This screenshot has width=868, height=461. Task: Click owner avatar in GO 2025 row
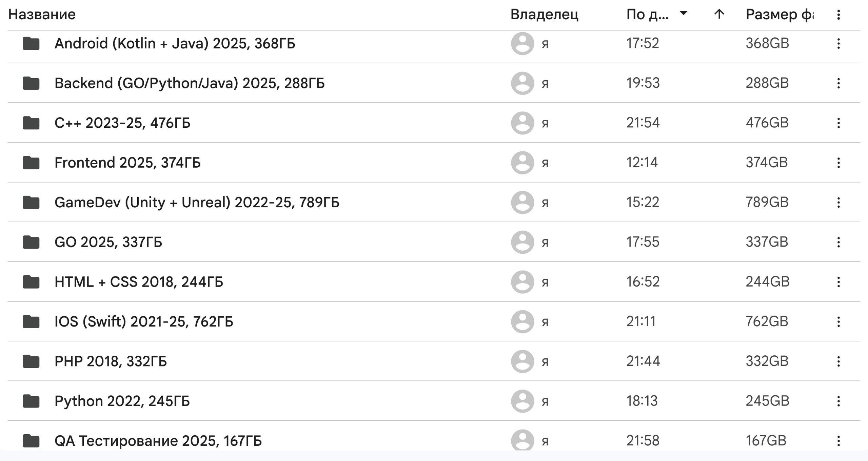tap(522, 242)
